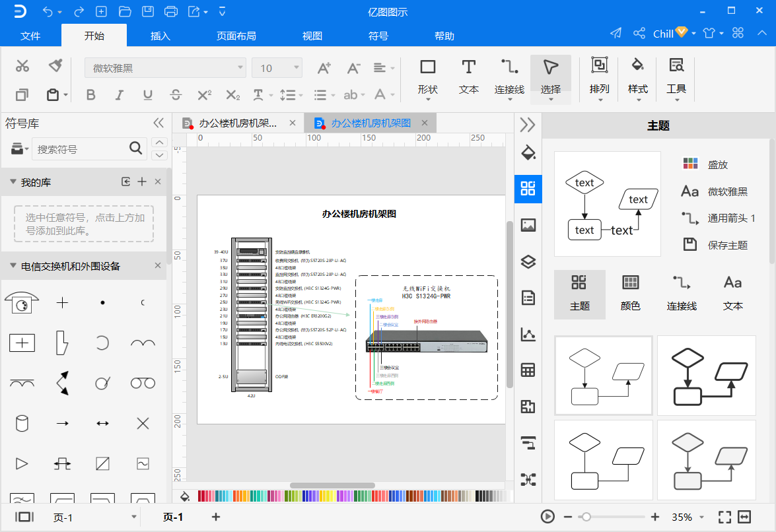Open the chart panel icon in sidebar
Viewport: 776px width, 532px height.
528,334
